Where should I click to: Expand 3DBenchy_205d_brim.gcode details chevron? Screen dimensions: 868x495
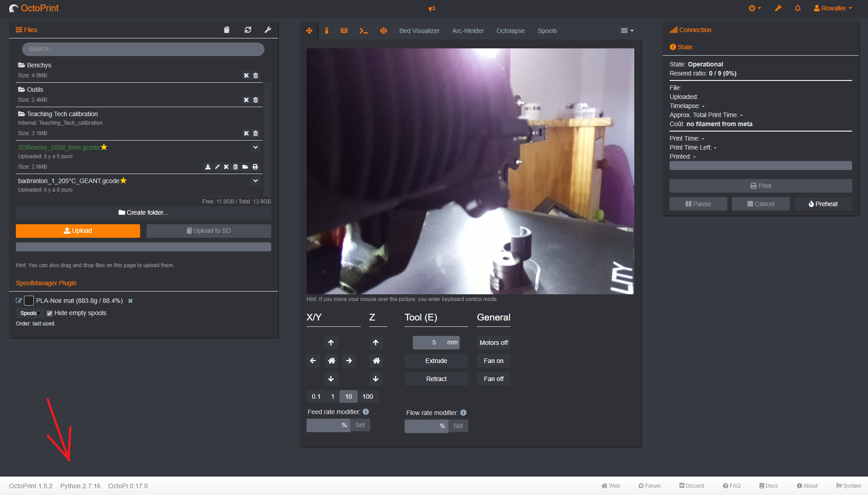pyautogui.click(x=255, y=147)
